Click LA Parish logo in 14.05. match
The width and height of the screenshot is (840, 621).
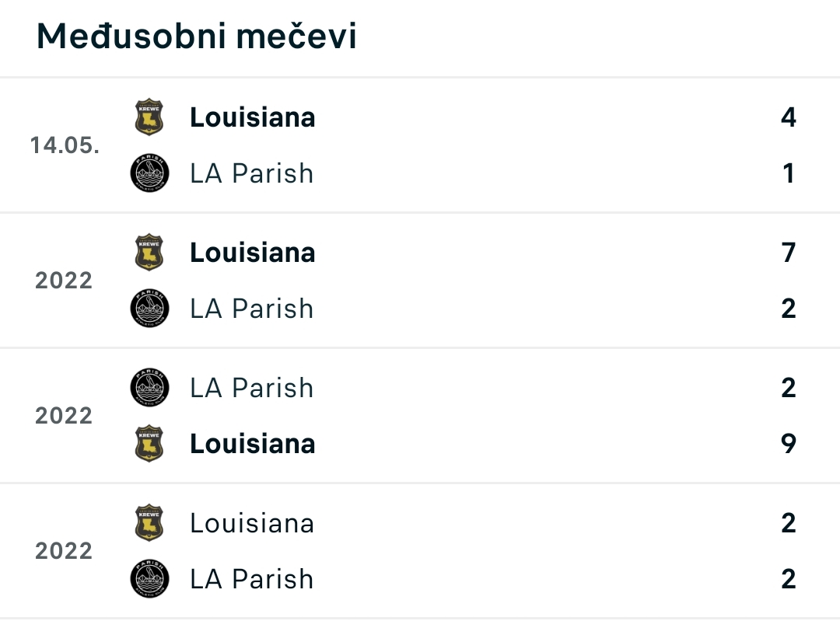(x=149, y=173)
